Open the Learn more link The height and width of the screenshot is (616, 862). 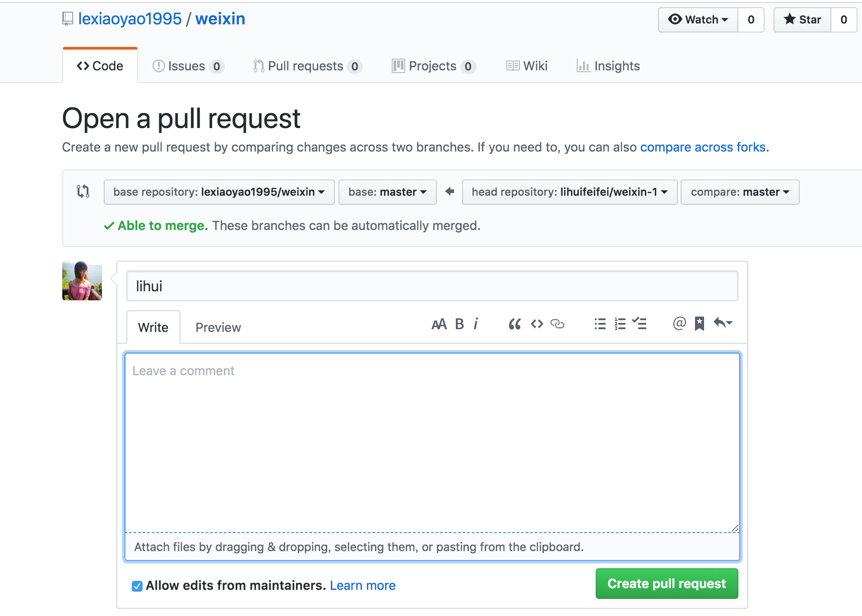pos(362,585)
